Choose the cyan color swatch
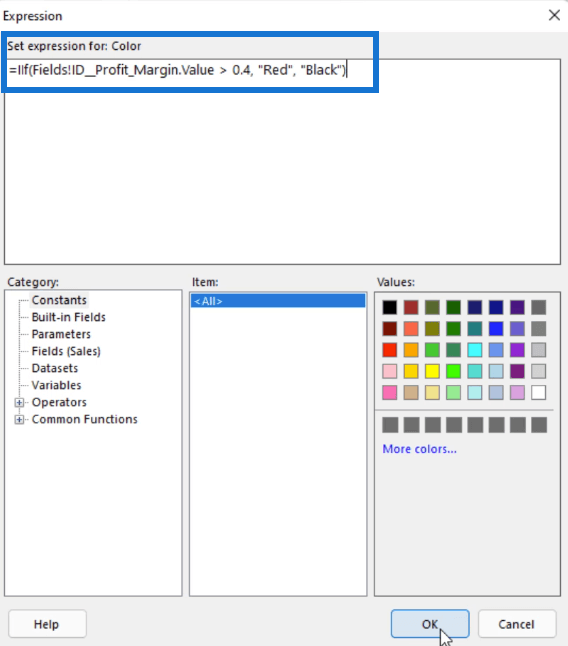 coord(475,350)
